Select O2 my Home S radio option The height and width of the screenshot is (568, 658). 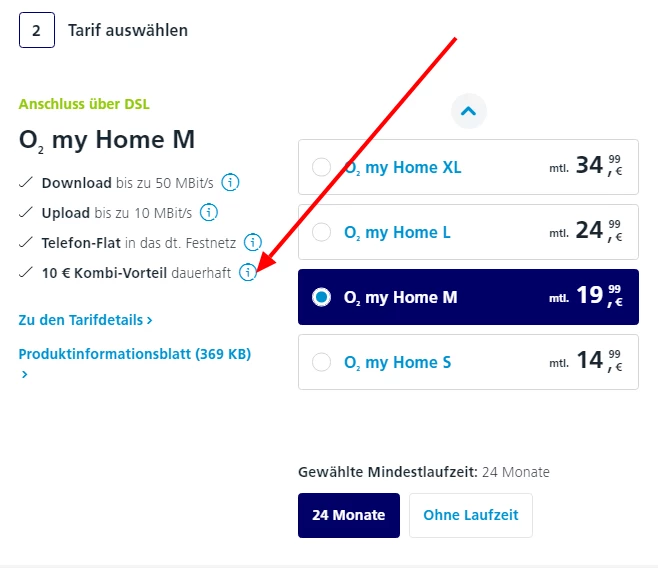322,362
